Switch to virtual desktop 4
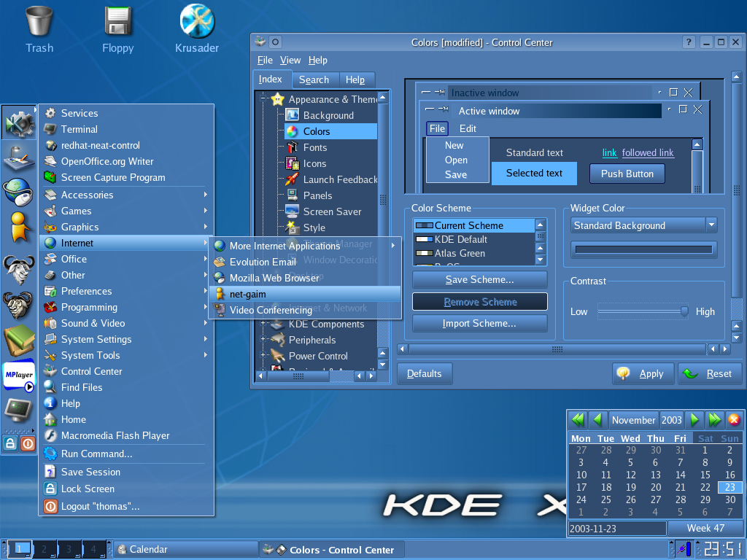Image resolution: width=747 pixels, height=560 pixels. 94,549
